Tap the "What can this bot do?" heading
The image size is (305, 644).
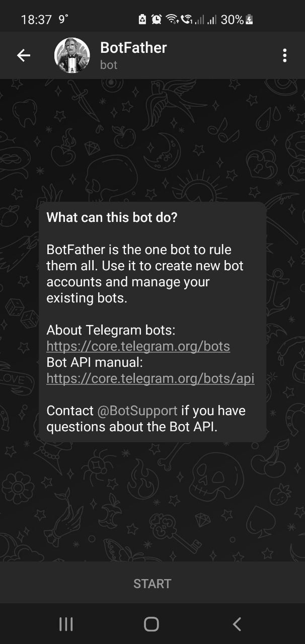(x=112, y=217)
